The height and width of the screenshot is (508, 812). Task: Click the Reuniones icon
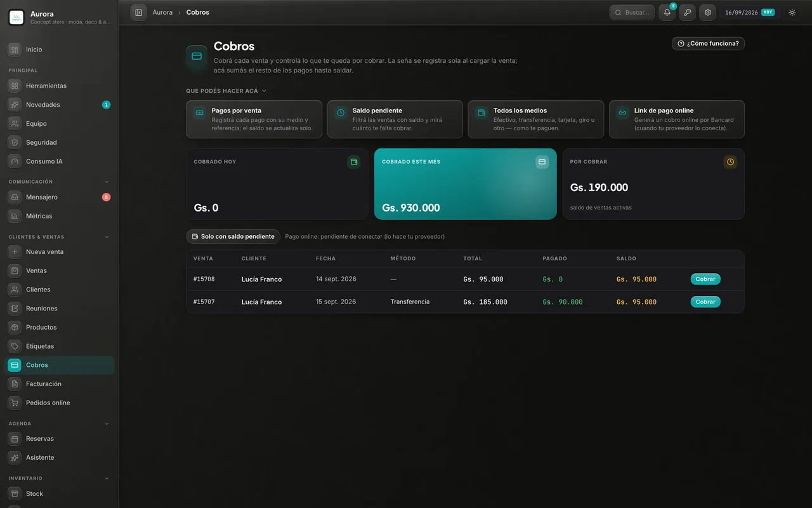pyautogui.click(x=15, y=309)
